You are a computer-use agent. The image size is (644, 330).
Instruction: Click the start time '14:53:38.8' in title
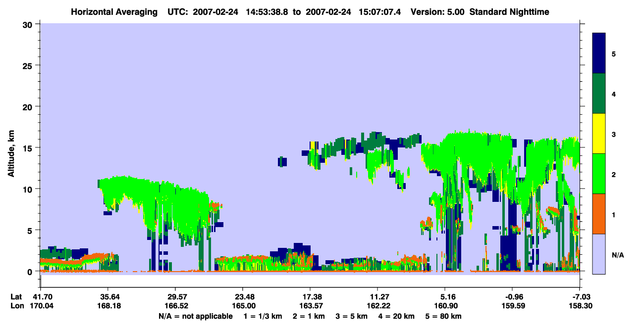point(268,11)
